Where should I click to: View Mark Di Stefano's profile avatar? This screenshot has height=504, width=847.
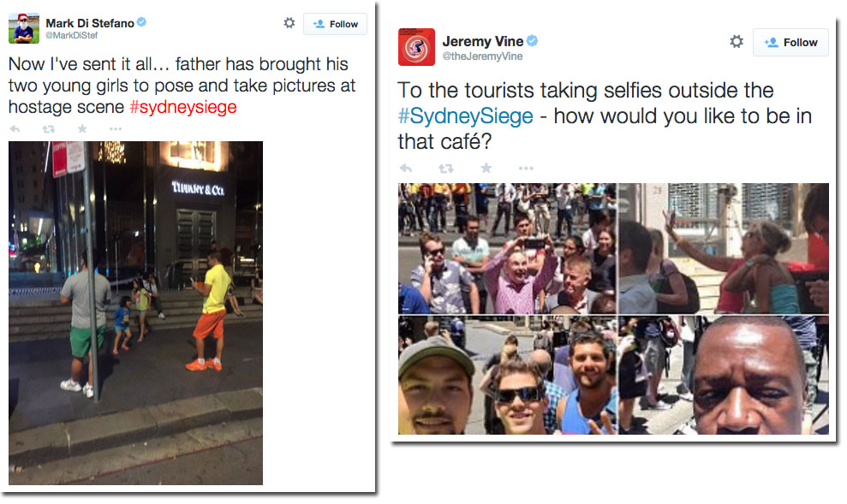point(24,28)
